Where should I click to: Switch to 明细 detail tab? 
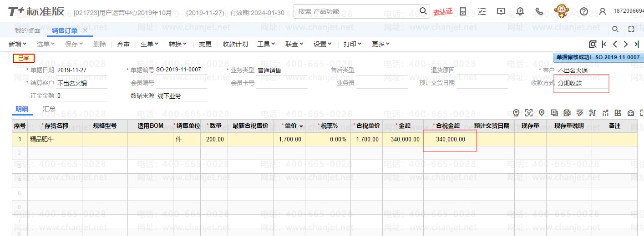point(22,109)
